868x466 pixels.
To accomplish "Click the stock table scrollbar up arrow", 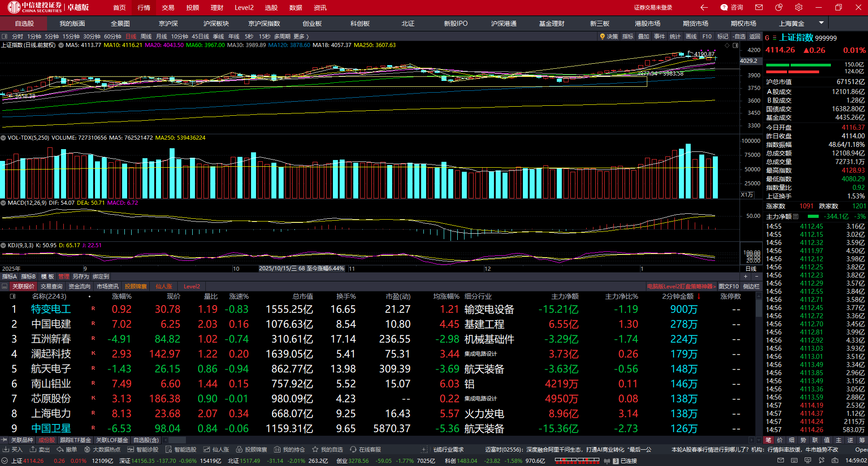I will (759, 296).
